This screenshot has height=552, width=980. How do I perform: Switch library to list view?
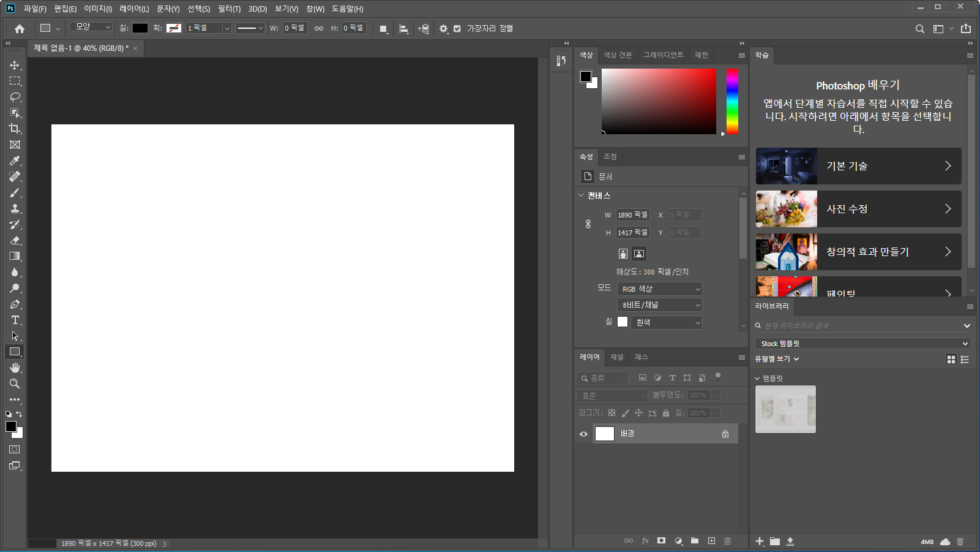pos(965,360)
